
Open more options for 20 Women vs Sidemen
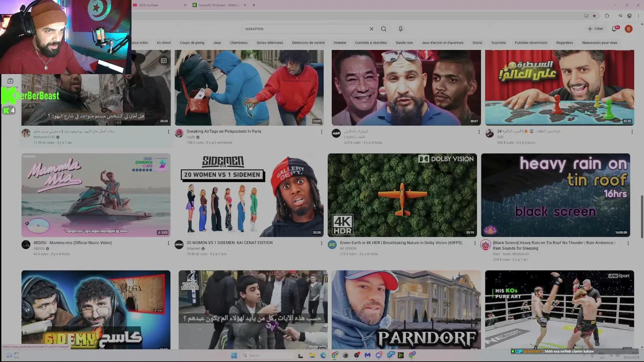point(321,243)
